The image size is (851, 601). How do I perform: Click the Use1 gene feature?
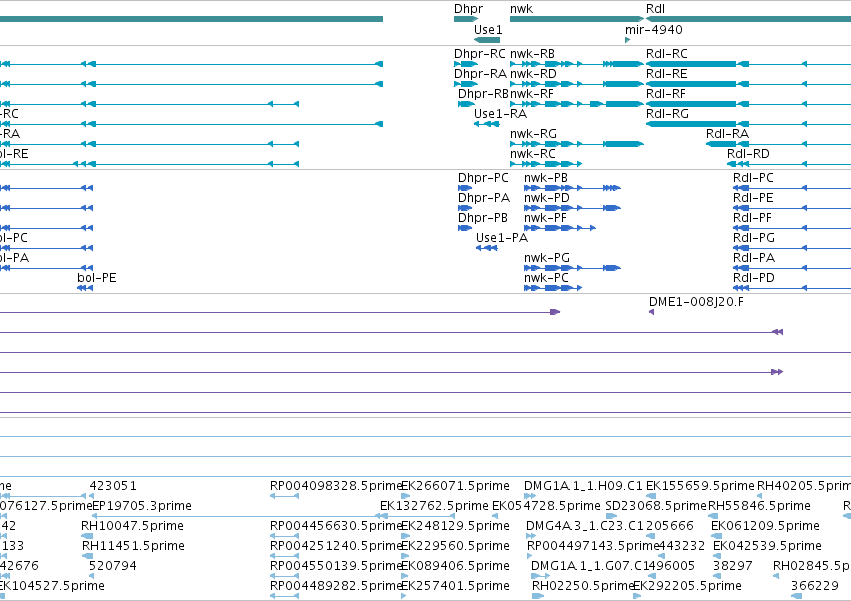pos(487,40)
